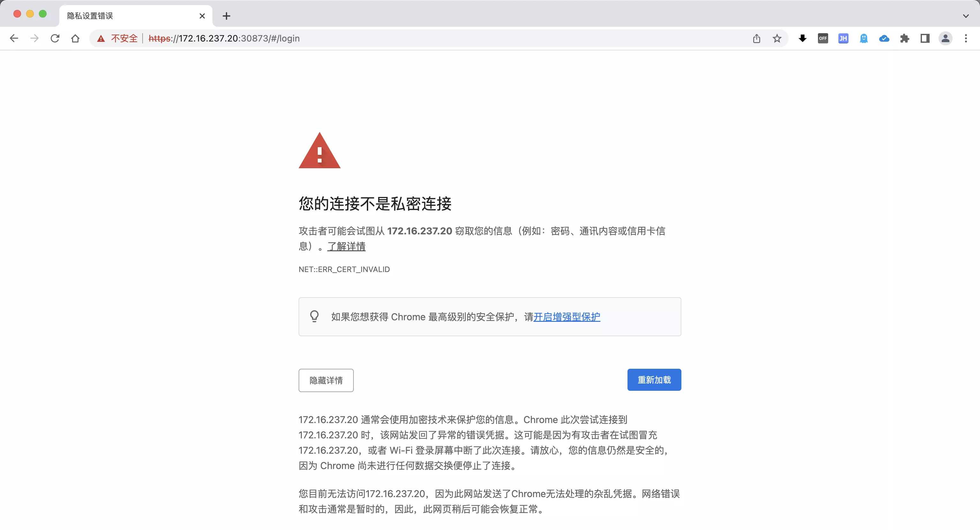Toggle the browser side panel
Image resolution: width=980 pixels, height=530 pixels.
(x=925, y=38)
